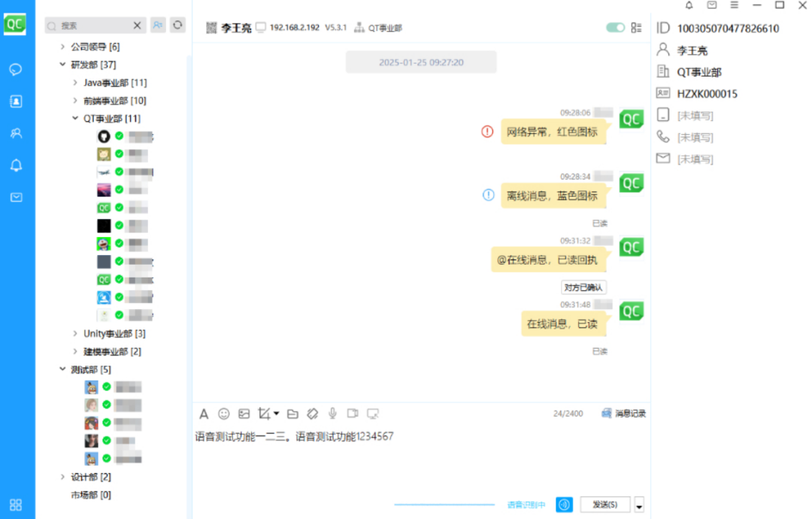This screenshot has height=519, width=812.
Task: Refresh the organization tree
Action: 177,25
